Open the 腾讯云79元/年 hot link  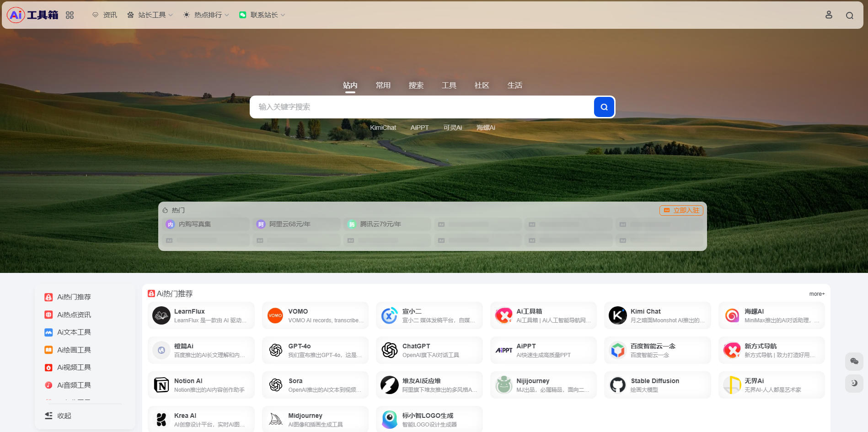(x=387, y=224)
